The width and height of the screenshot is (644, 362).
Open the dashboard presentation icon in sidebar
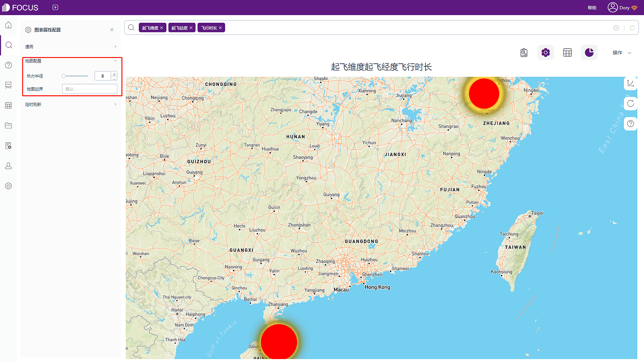pos(8,85)
